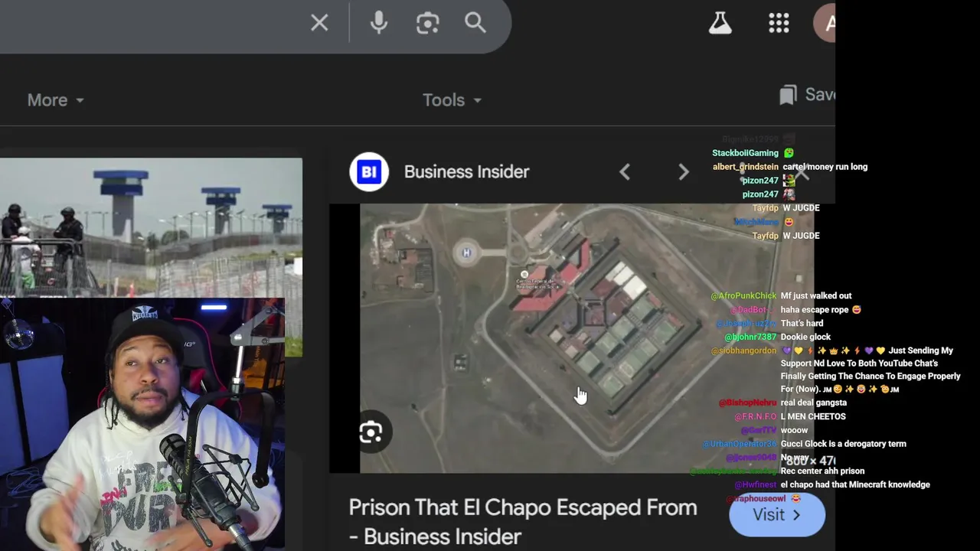Open the account profile avatar
Image resolution: width=980 pixels, height=551 pixels.
point(824,23)
